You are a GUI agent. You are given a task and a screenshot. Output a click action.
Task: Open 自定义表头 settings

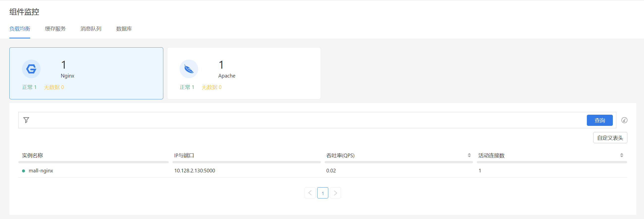(x=610, y=138)
